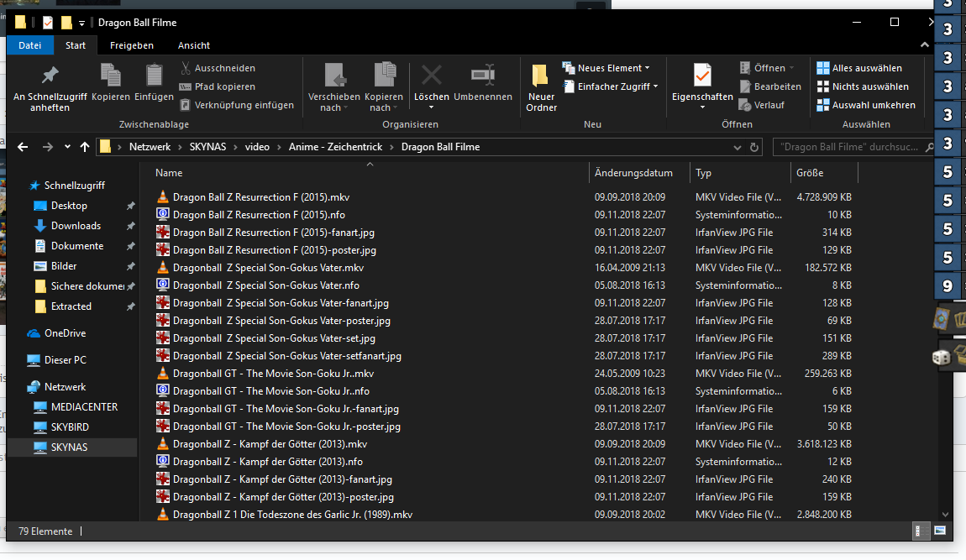This screenshot has width=966, height=560.
Task: Click Netzwerk in the address path
Action: (x=150, y=147)
